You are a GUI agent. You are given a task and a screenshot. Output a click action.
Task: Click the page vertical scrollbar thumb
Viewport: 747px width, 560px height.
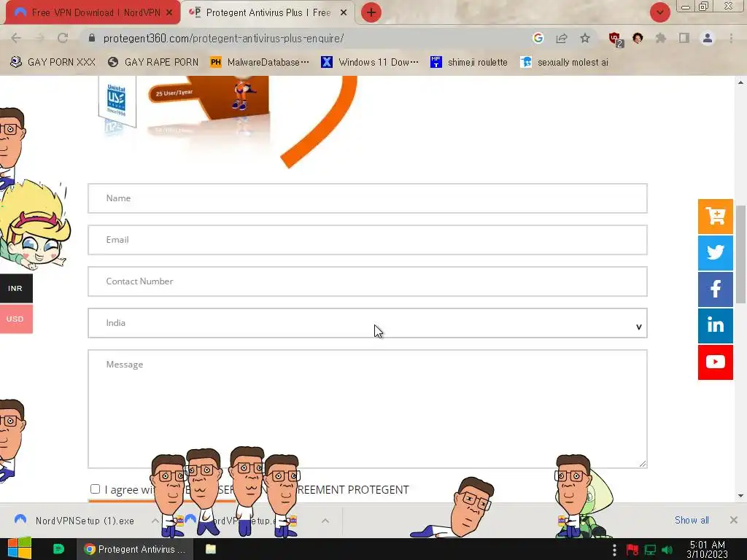tap(740, 254)
